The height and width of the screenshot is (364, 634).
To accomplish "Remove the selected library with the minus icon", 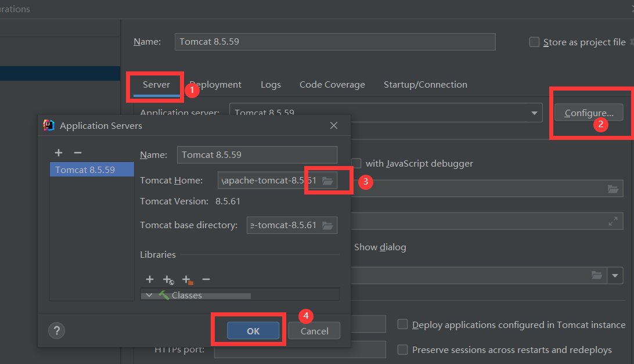I will (206, 279).
